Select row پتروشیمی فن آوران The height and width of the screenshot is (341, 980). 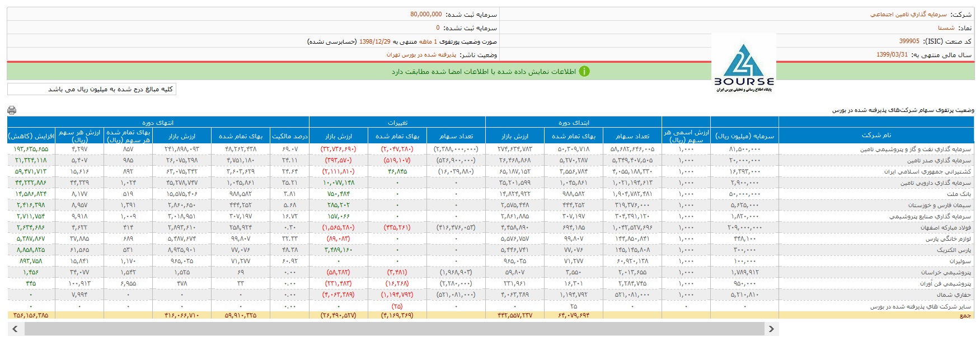tap(945, 284)
